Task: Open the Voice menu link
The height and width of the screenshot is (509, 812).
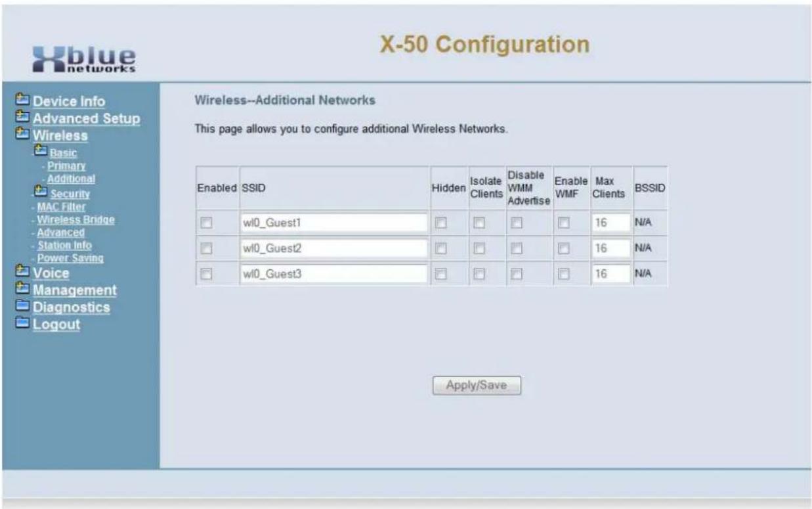Action: [x=51, y=273]
